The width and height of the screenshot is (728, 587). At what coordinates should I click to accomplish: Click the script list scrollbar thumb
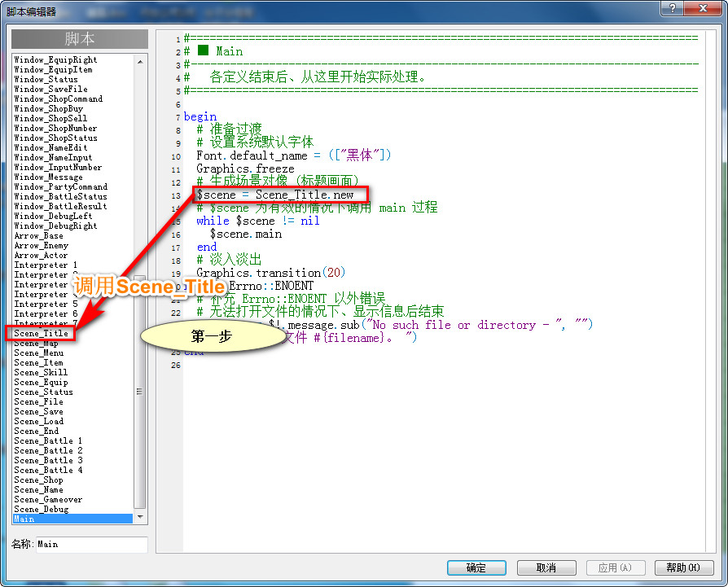pos(140,392)
